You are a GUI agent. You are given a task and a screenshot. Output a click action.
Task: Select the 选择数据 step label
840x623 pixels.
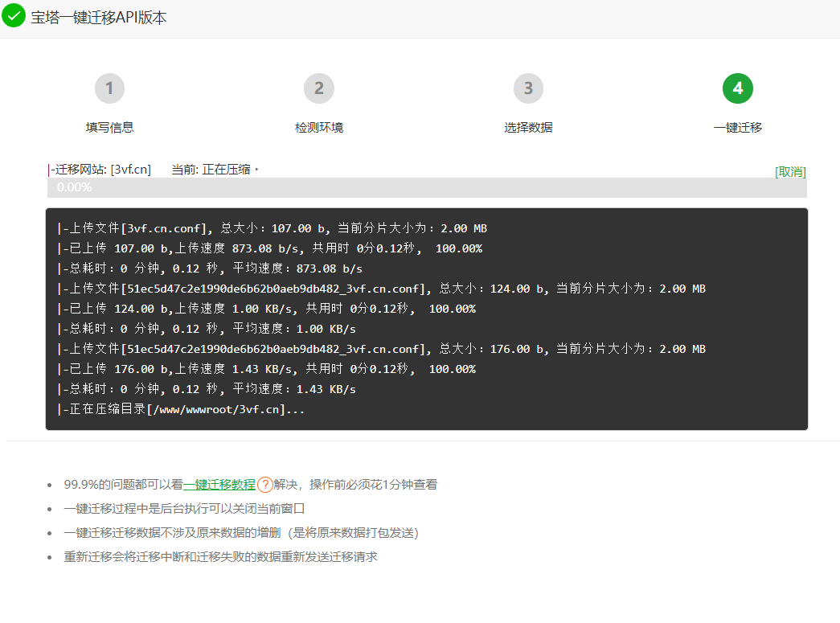point(528,127)
